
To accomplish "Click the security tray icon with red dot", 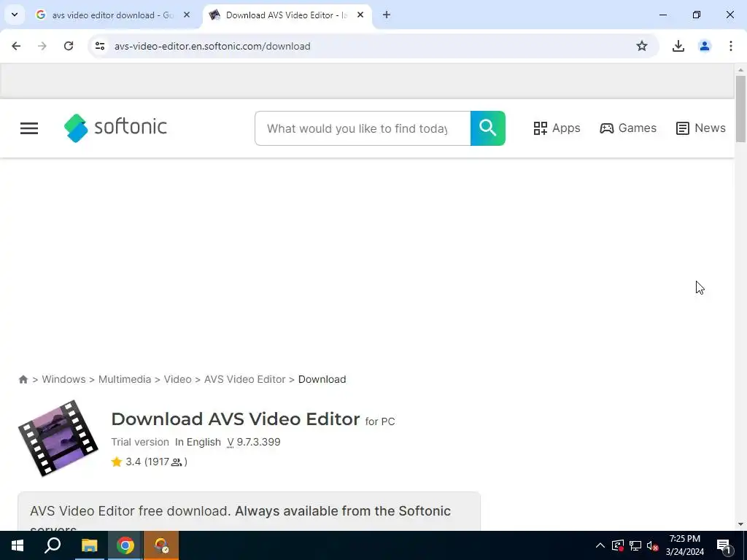I will [617, 545].
